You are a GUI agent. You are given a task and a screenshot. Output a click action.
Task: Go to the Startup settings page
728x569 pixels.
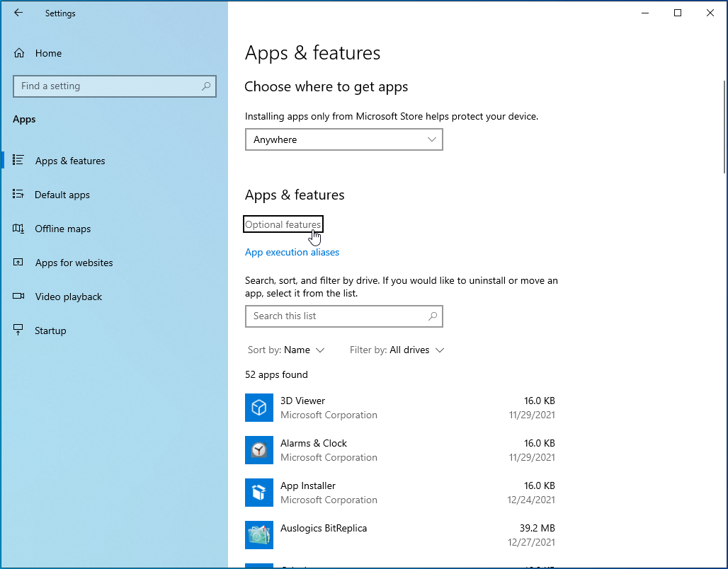coord(50,331)
